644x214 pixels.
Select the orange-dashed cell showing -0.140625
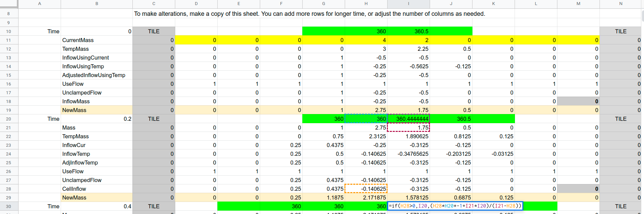(366, 189)
